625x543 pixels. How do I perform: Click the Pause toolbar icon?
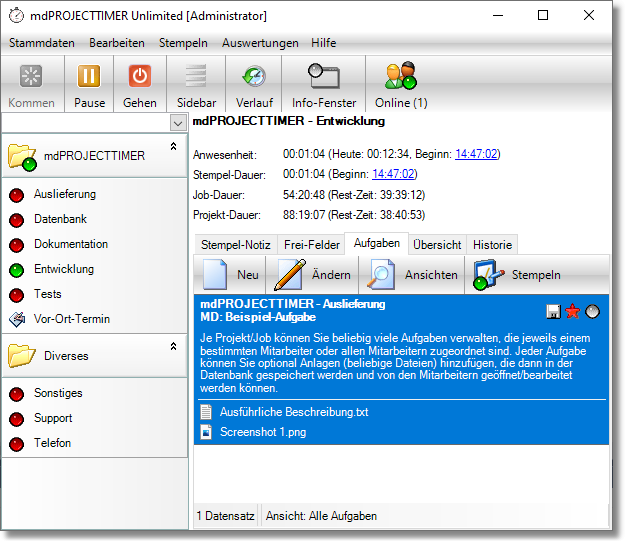click(x=89, y=77)
